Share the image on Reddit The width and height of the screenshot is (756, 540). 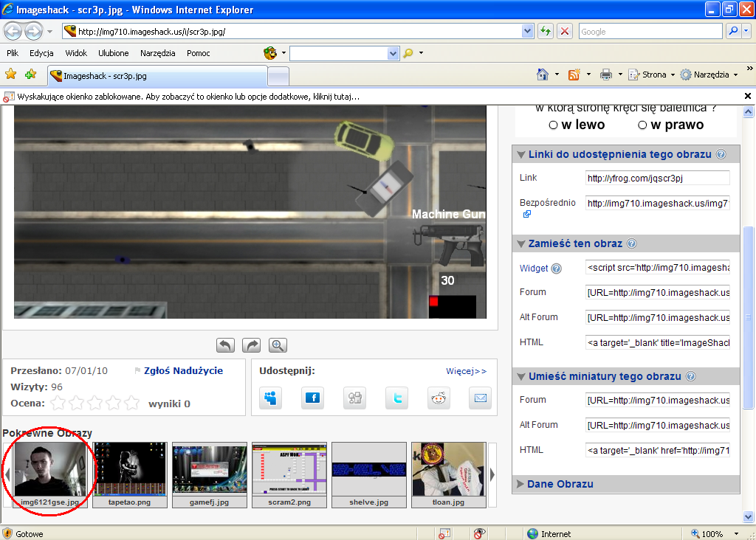pyautogui.click(x=439, y=398)
